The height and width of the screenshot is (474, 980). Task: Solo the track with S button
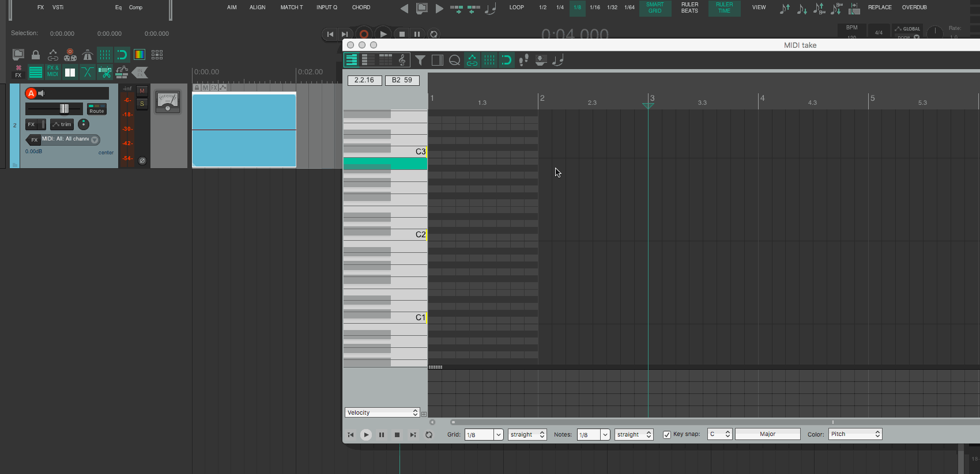(x=142, y=104)
